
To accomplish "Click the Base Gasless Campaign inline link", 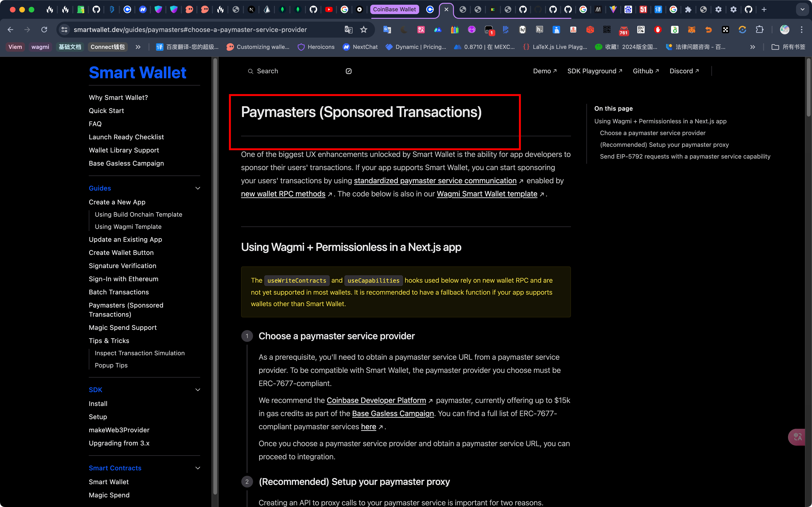I will [x=393, y=413].
